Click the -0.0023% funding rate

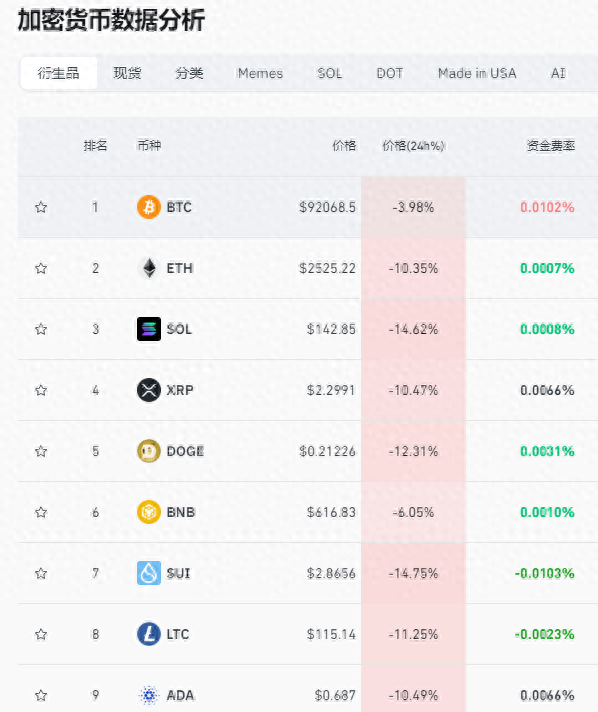tap(544, 634)
